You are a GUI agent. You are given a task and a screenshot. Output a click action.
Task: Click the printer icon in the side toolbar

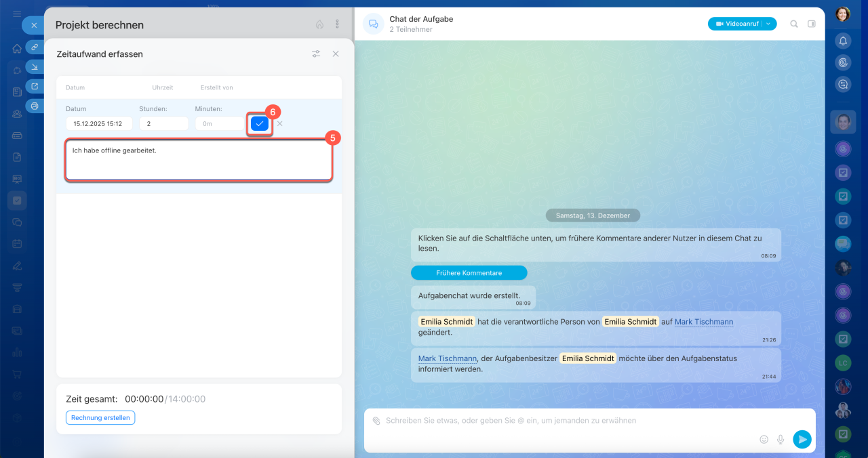[34, 106]
